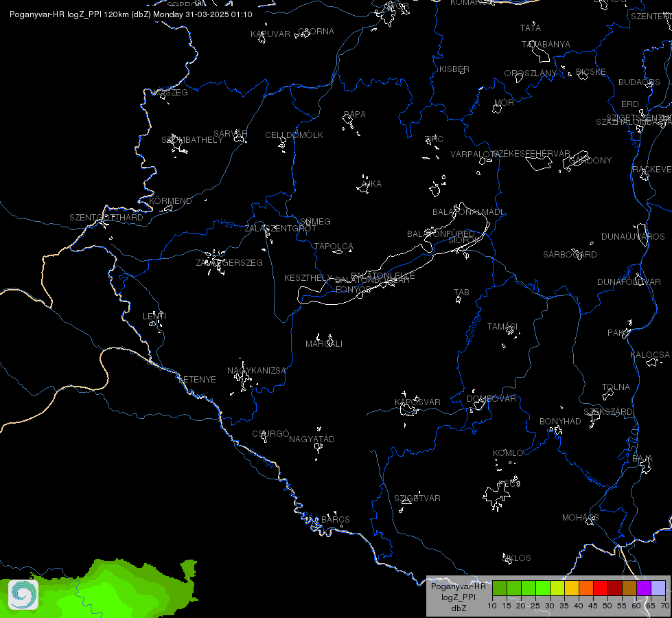Click the BALATONALMÁDI city label
Image resolution: width=672 pixels, height=618 pixels.
pos(468,212)
